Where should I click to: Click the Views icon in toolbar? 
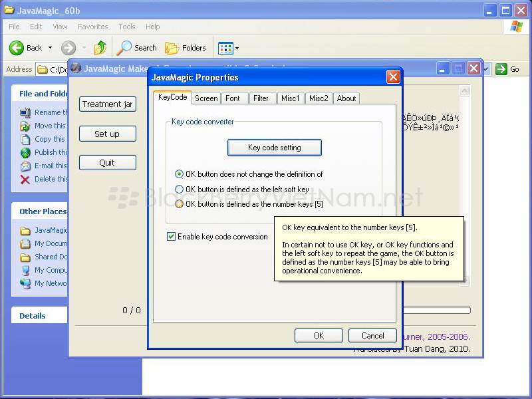[x=225, y=48]
